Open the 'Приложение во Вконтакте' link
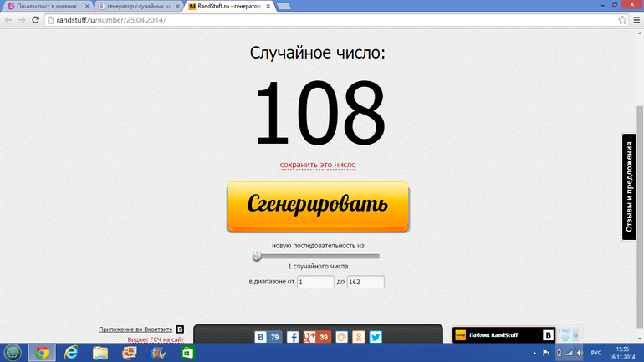 [135, 329]
